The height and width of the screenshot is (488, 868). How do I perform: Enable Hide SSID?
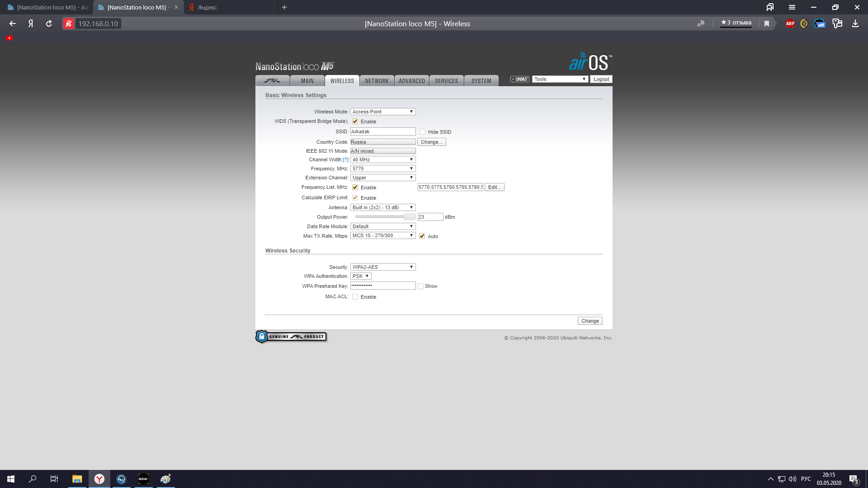423,132
